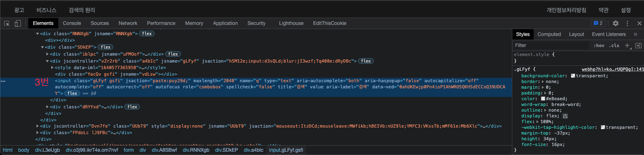Toggle the :hov element state button
Screen dimensions: 644x155
coord(599,45)
